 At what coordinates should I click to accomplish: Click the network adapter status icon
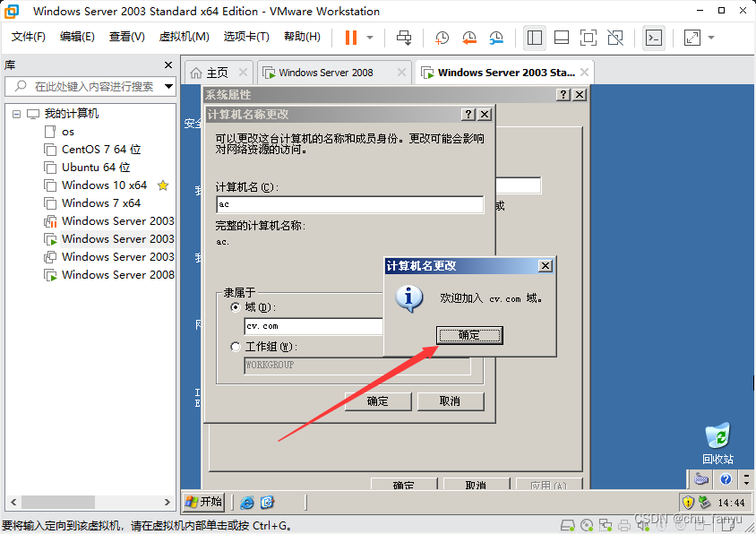[606, 525]
